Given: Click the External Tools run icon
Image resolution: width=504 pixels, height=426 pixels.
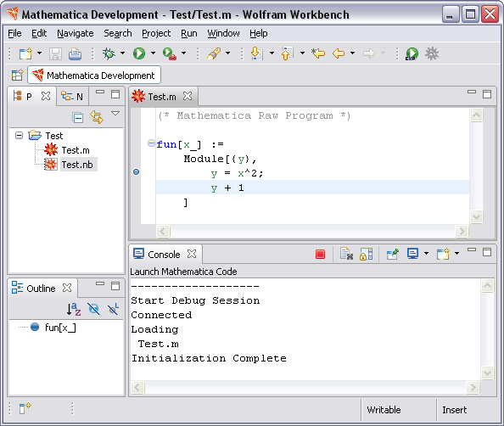Looking at the screenshot, I should click(x=170, y=53).
